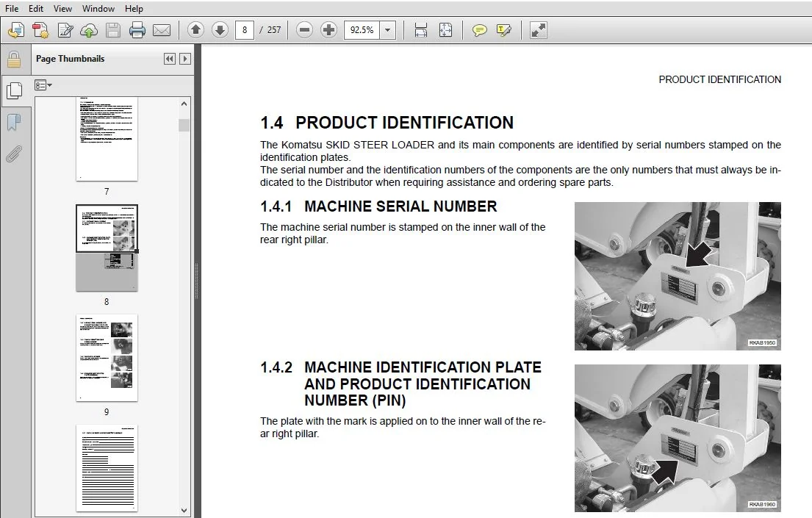Click the Convert PDF file icon

(x=40, y=30)
